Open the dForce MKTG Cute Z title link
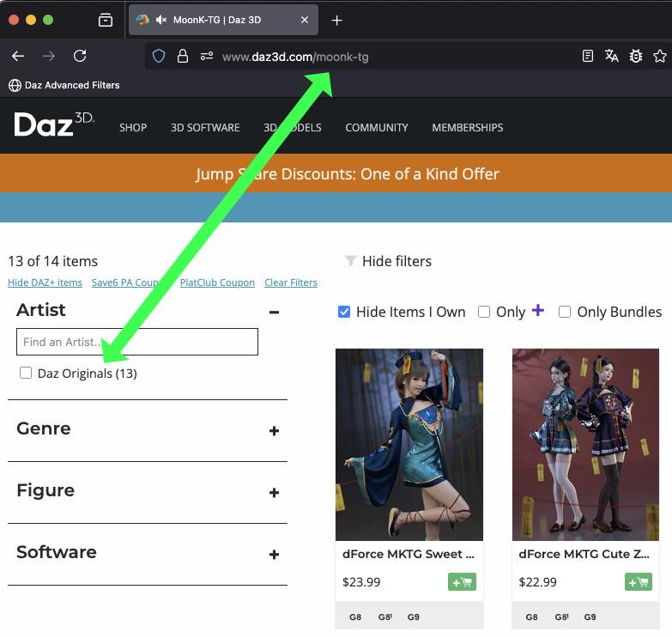The height and width of the screenshot is (638, 672). (x=584, y=554)
